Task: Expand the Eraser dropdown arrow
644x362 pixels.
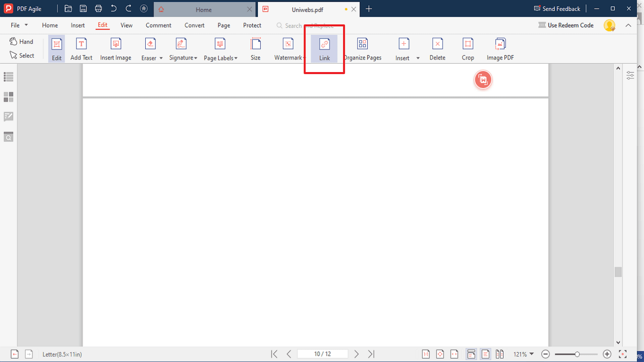Action: [x=161, y=58]
